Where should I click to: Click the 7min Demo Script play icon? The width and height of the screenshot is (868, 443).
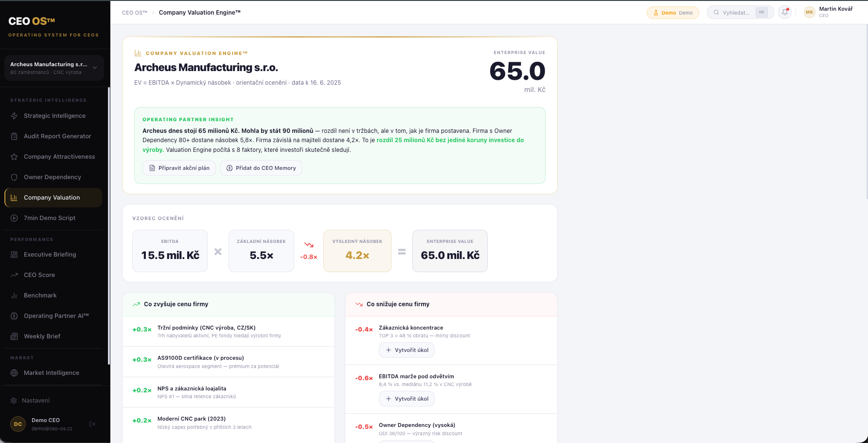coord(14,218)
